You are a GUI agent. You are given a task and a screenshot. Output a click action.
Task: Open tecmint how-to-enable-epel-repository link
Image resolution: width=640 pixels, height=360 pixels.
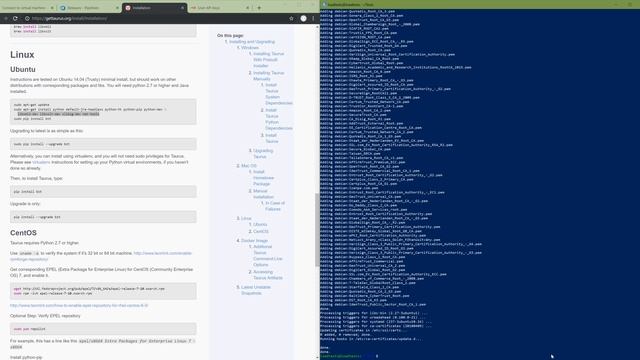79,305
